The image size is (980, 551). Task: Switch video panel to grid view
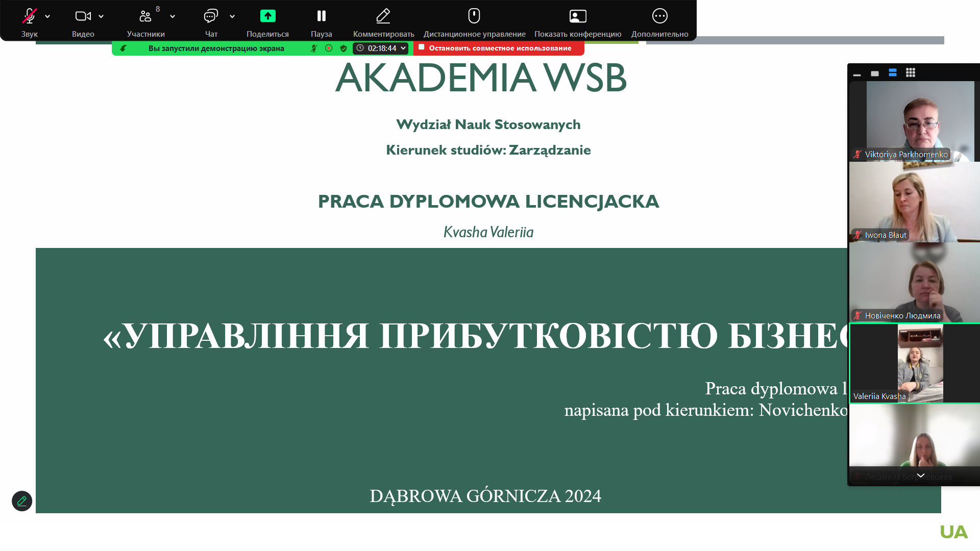[911, 73]
